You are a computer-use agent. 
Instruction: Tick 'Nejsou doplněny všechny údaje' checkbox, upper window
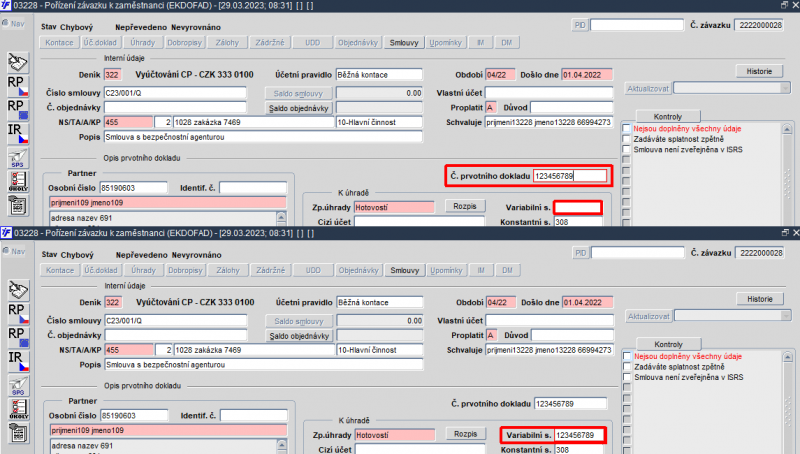point(627,129)
